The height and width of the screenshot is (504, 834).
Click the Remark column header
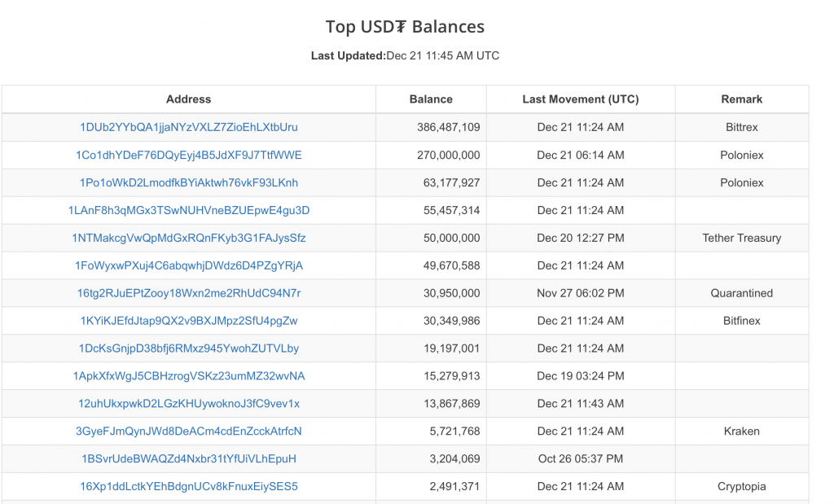(741, 99)
